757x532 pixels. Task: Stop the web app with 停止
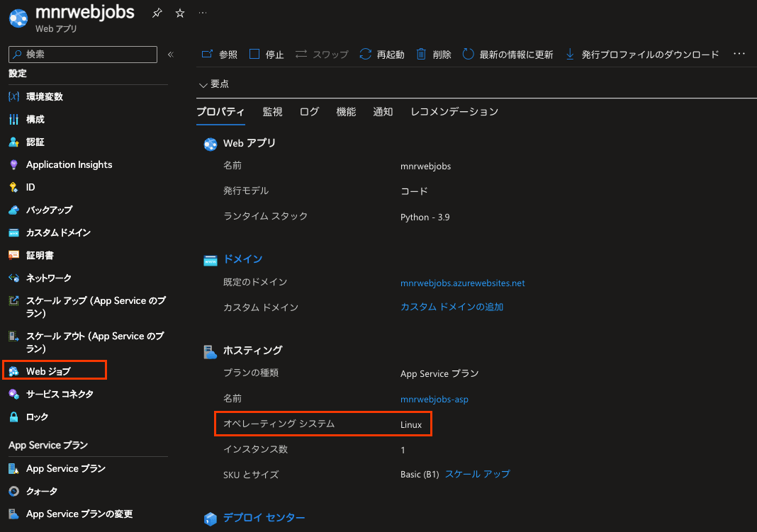click(267, 55)
